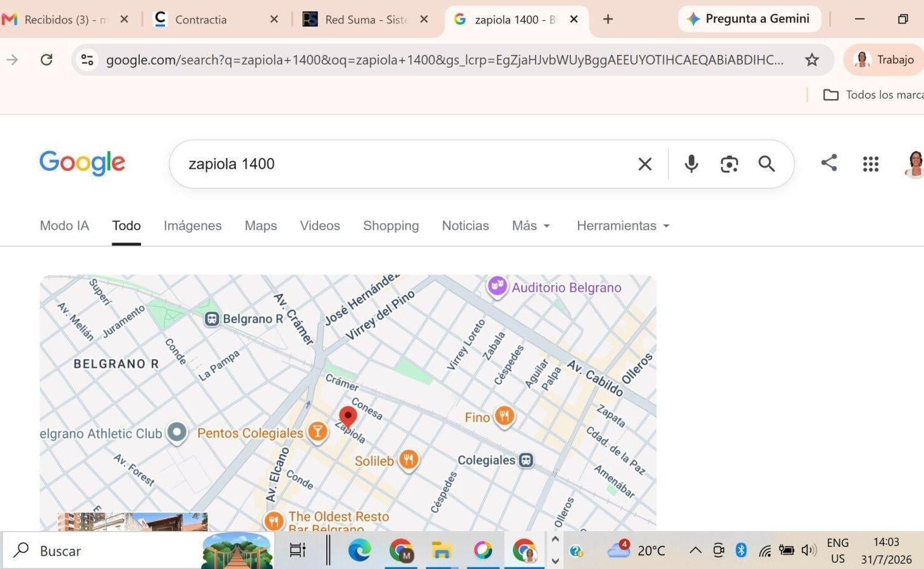The height and width of the screenshot is (569, 924).
Task: Expand the Más dropdown
Action: coord(531,226)
